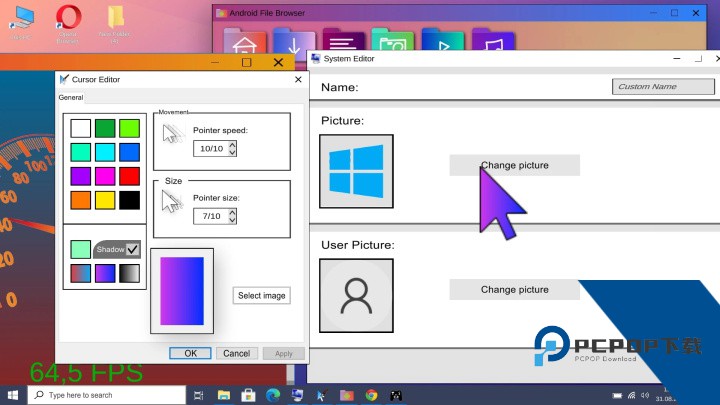Select the light mint green swatch beside Shadow
Screen dimensions: 720x405
pos(80,249)
